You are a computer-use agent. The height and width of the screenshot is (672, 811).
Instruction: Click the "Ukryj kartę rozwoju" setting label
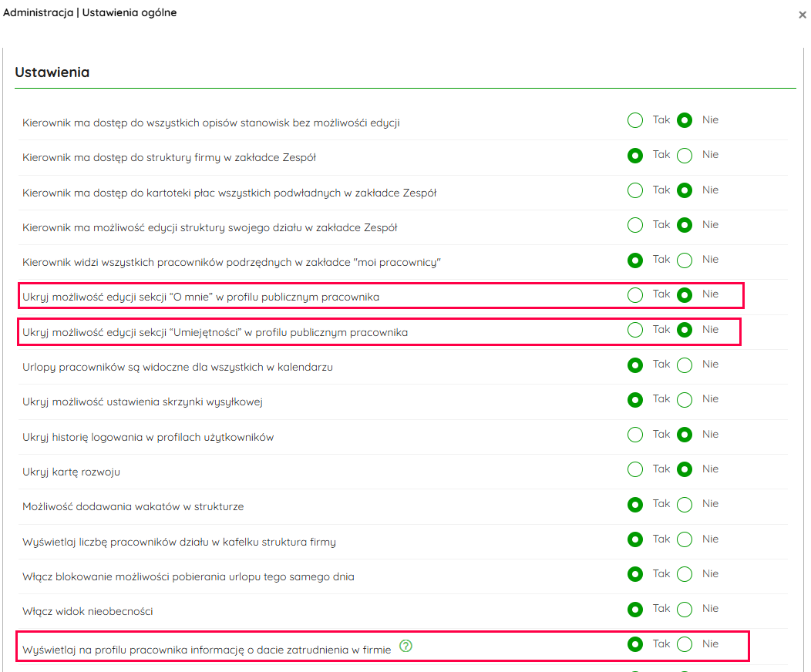coord(71,472)
